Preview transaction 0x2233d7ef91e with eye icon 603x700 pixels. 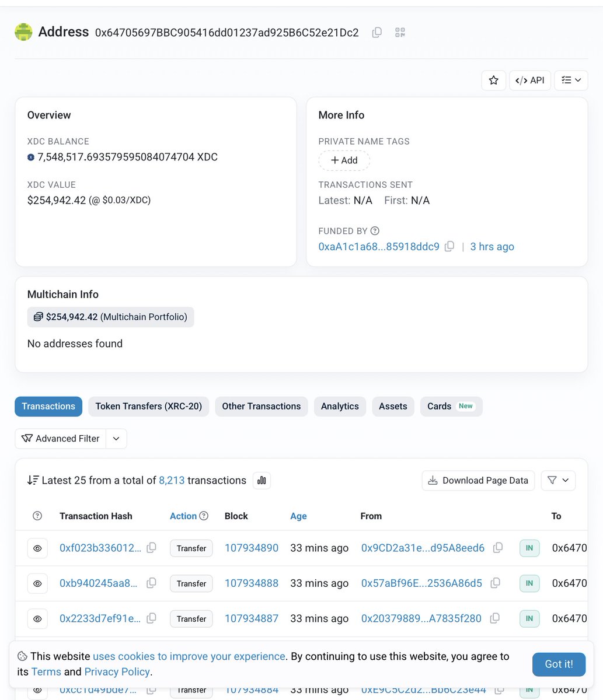[x=37, y=619]
